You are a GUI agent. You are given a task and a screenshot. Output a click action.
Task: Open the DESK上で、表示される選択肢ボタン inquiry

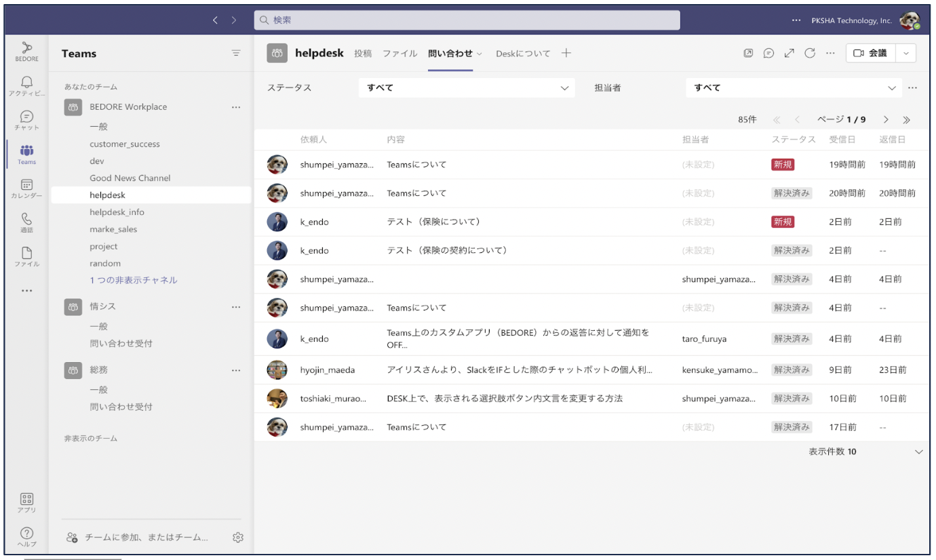(505, 399)
